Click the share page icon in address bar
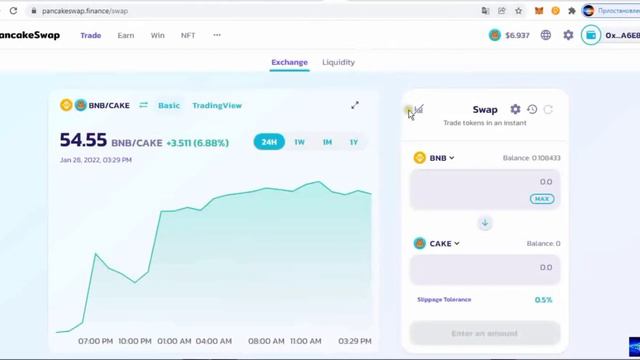The height and width of the screenshot is (360, 640). (x=502, y=11)
